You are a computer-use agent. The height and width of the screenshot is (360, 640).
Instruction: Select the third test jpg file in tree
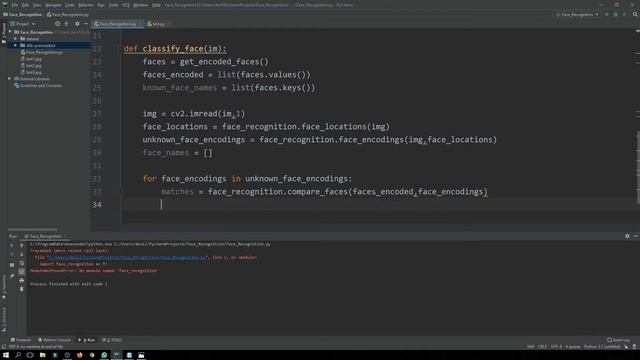pyautogui.click(x=31, y=72)
